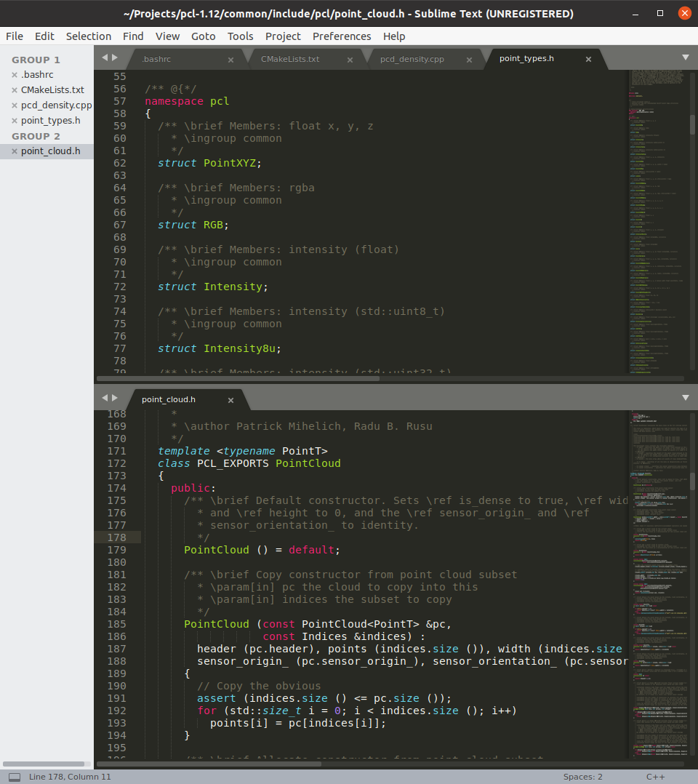Close point_types.h in the sidebar list
Image resolution: width=698 pixels, height=784 pixels.
pyautogui.click(x=15, y=121)
